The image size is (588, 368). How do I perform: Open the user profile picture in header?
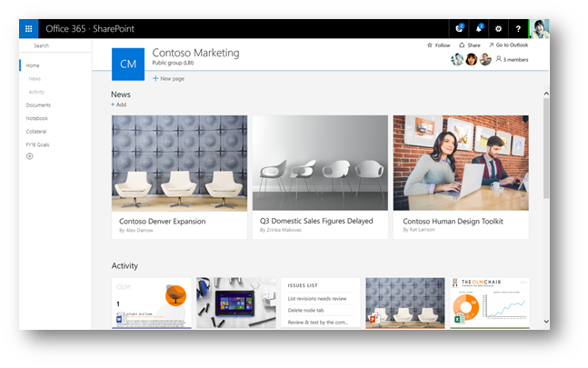point(539,29)
